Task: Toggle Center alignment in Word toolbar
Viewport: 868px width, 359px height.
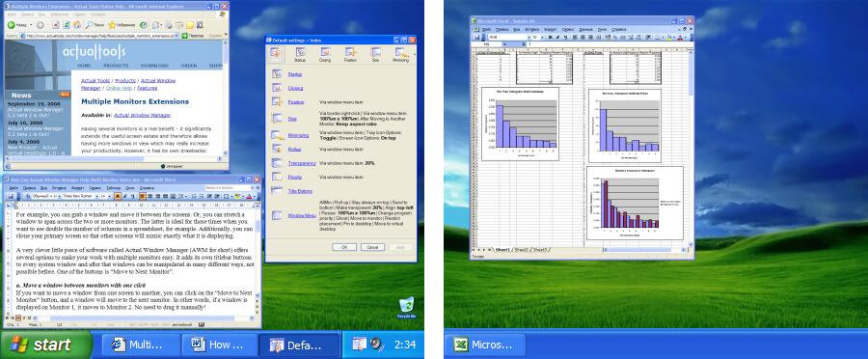Action: (150, 196)
